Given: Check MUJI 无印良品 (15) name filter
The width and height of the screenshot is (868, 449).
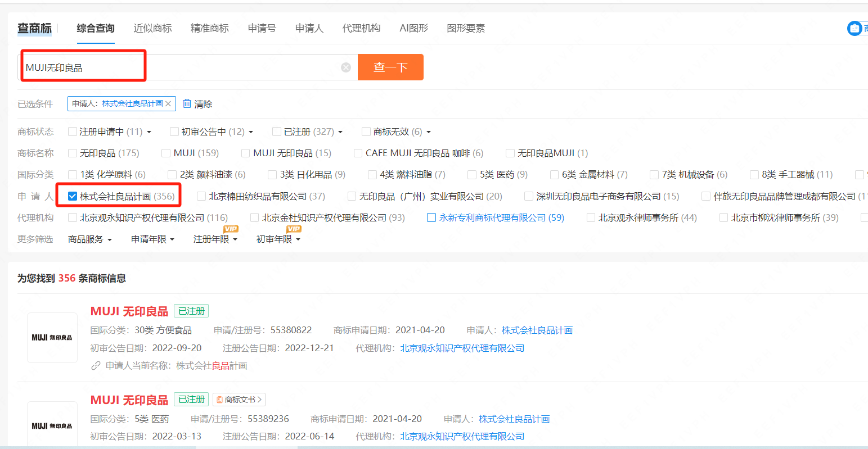Looking at the screenshot, I should 245,153.
